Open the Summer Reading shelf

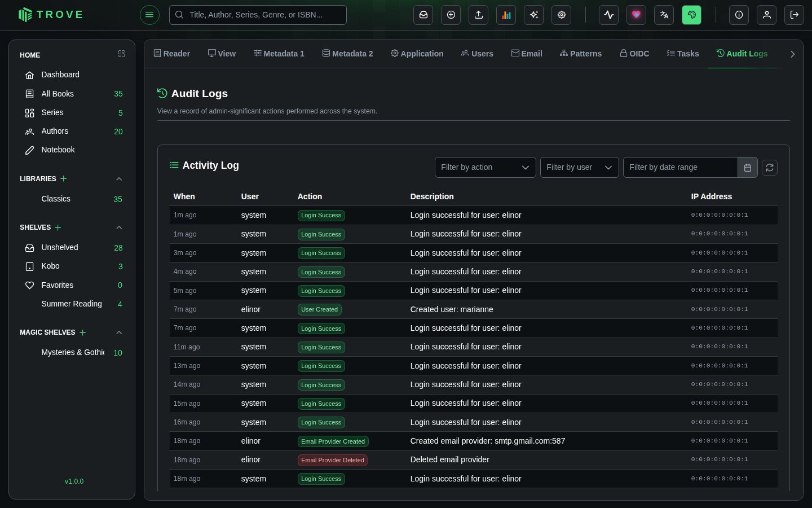(72, 304)
